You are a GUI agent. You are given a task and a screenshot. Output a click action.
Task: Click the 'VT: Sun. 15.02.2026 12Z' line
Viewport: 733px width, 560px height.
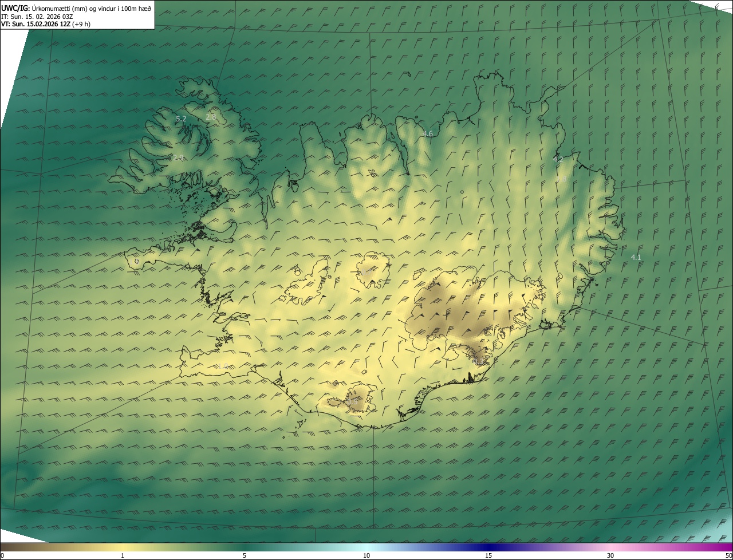click(46, 24)
